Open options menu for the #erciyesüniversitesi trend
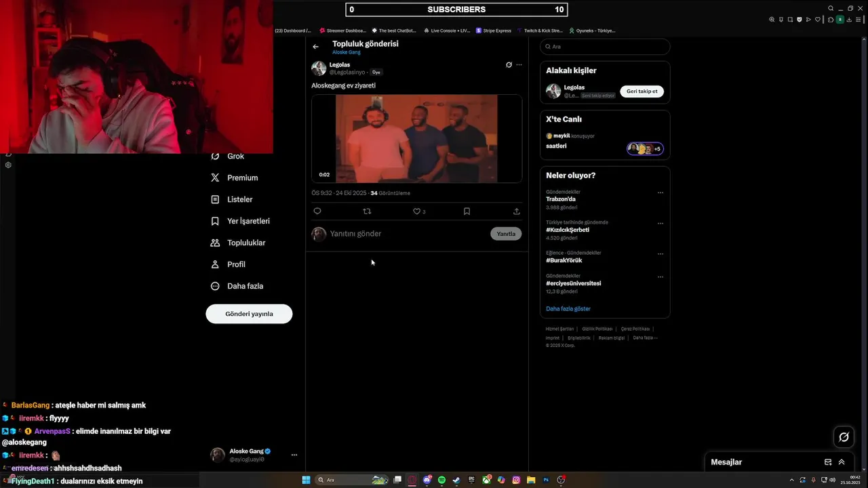Image resolution: width=868 pixels, height=488 pixels. pos(660,277)
